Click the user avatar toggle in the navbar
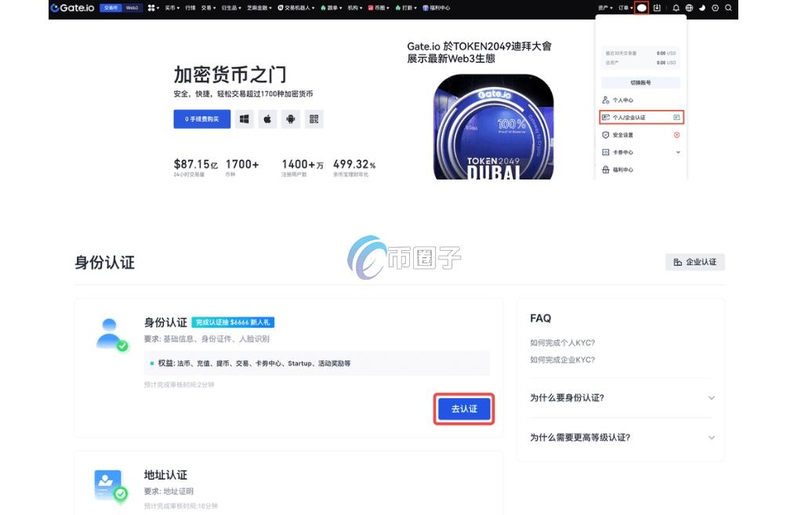 (641, 8)
